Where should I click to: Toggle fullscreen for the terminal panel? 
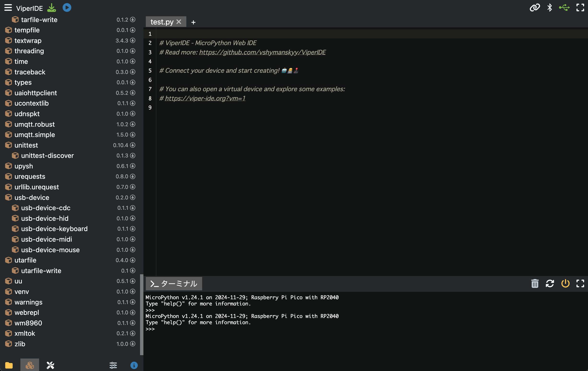click(580, 283)
